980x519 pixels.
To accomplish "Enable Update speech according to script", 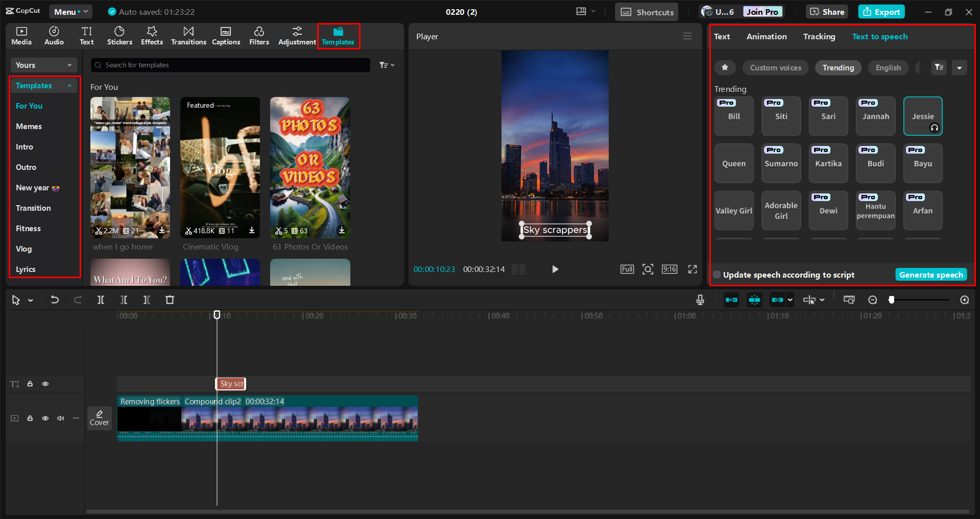I will point(716,274).
